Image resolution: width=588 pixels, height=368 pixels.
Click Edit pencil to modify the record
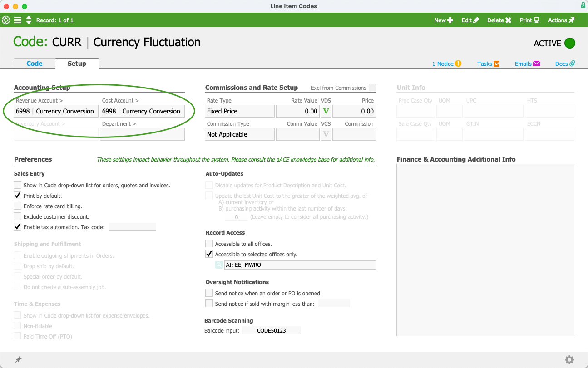(x=470, y=20)
